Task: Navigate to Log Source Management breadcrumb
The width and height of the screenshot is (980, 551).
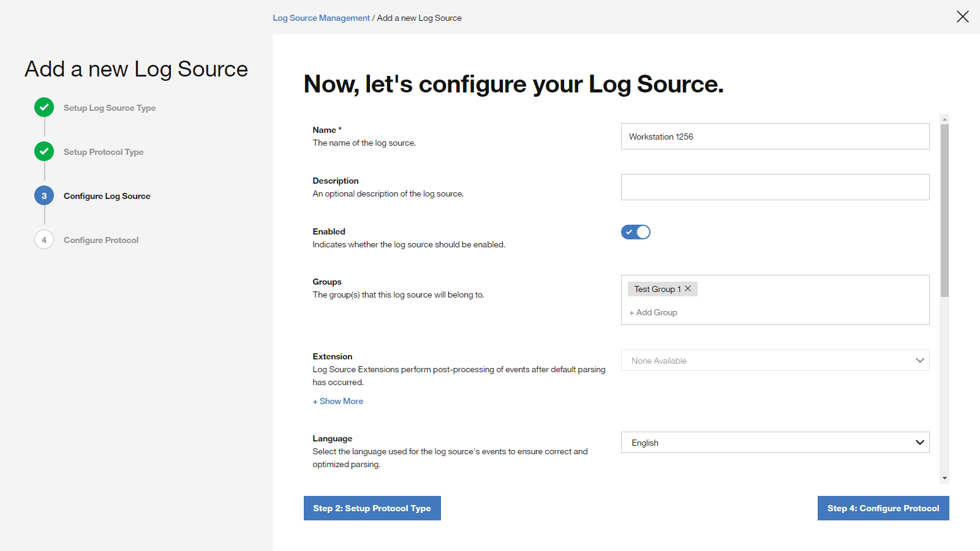Action: point(321,18)
